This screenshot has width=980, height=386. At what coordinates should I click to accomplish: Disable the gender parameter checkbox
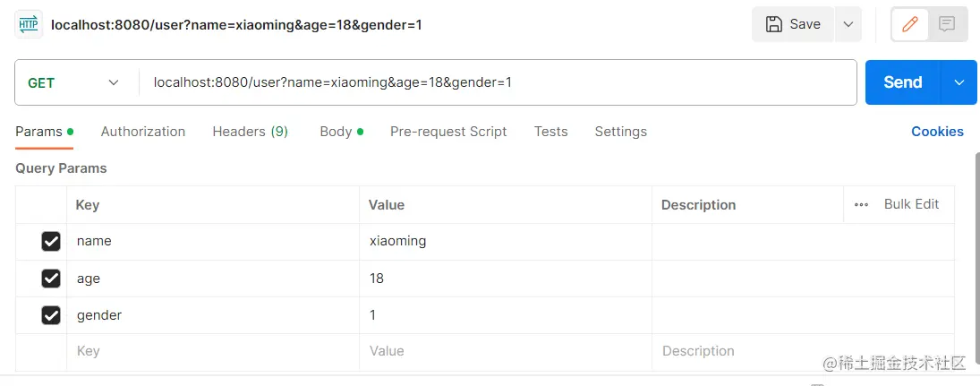pos(51,315)
